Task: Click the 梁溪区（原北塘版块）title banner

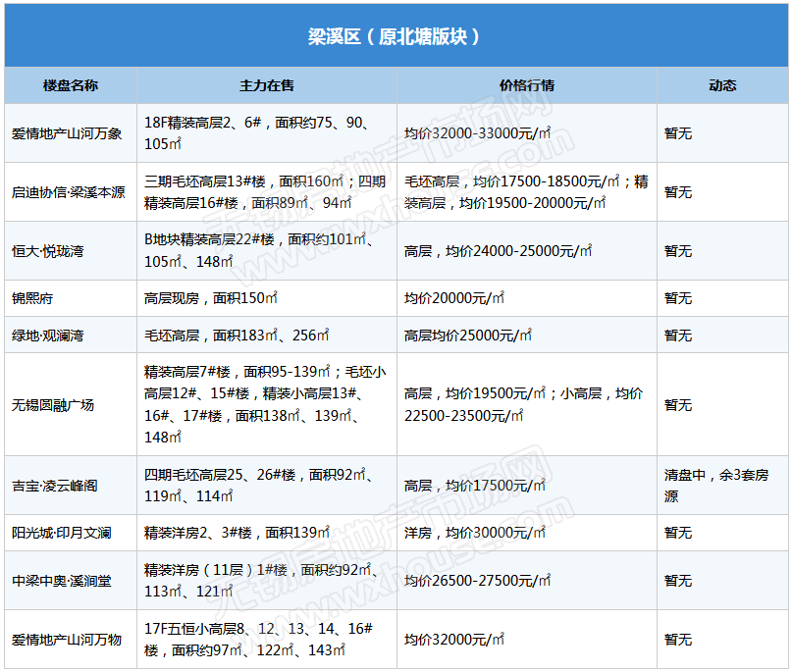Action: (x=395, y=37)
